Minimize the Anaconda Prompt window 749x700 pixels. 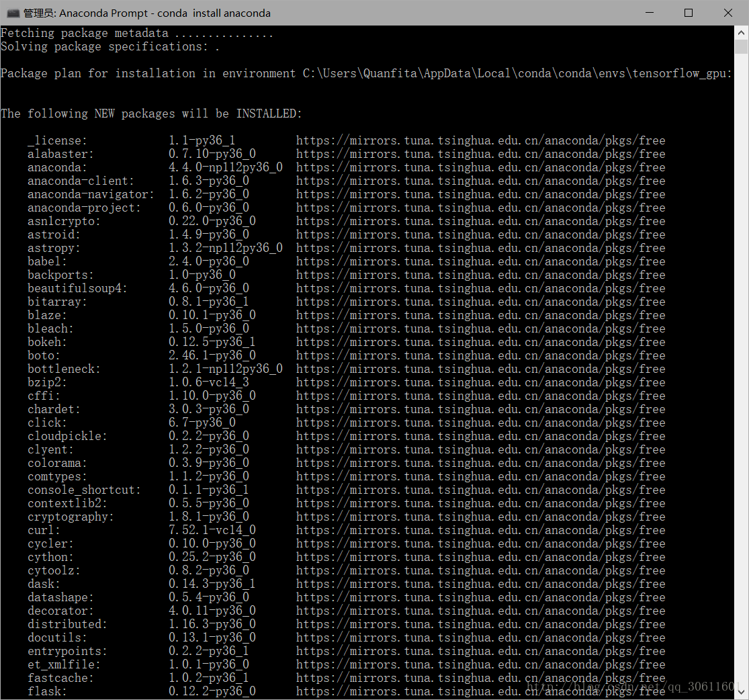[649, 13]
